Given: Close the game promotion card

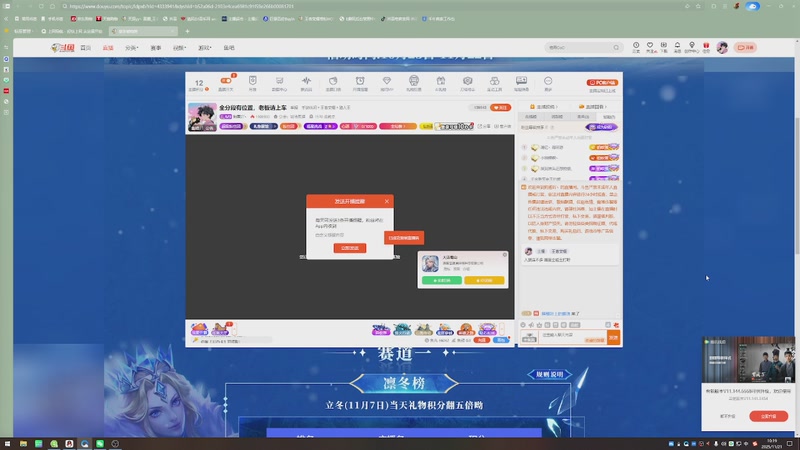Looking at the screenshot, I should pyautogui.click(x=505, y=255).
